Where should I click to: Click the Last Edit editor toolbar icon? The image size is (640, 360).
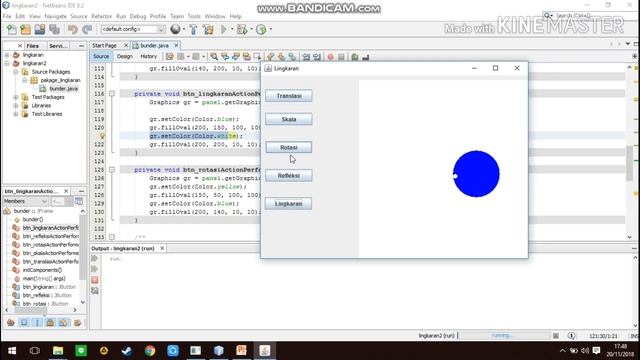click(x=169, y=57)
